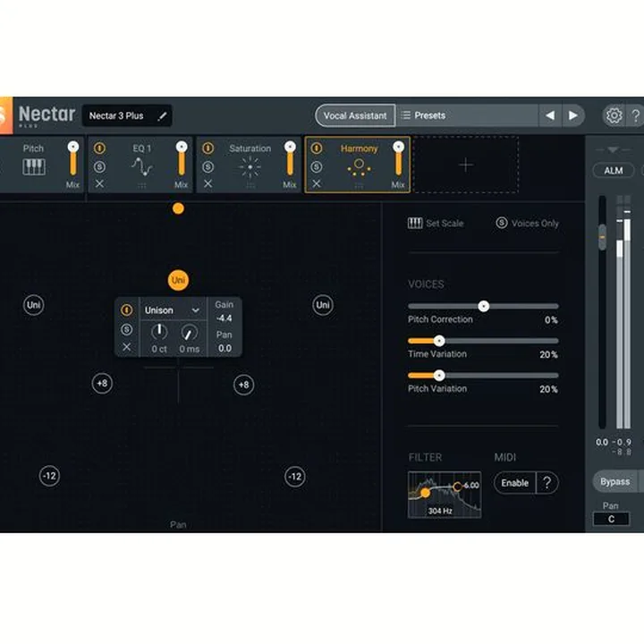This screenshot has height=644, width=644.
Task: Select the right -12 voice node
Action: tap(295, 477)
